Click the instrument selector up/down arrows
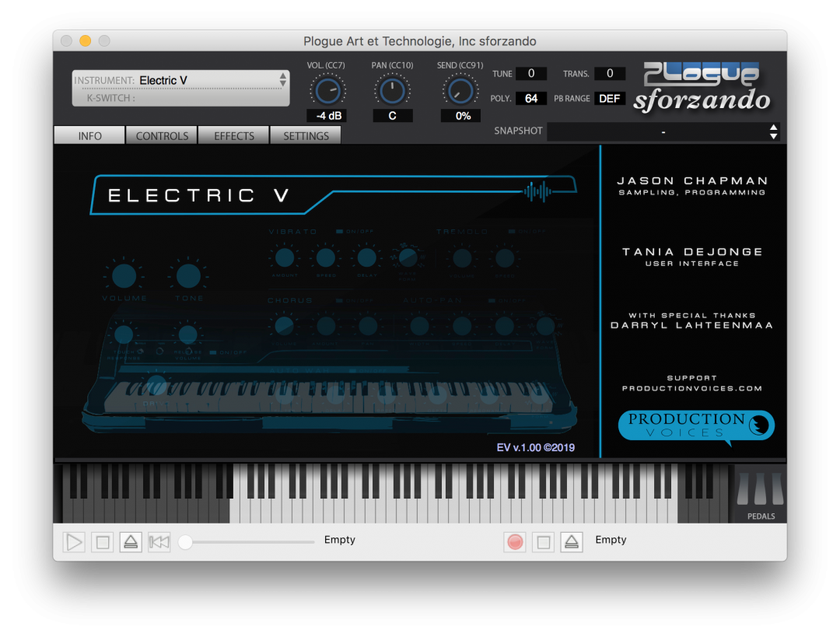This screenshot has height=637, width=840. (282, 80)
